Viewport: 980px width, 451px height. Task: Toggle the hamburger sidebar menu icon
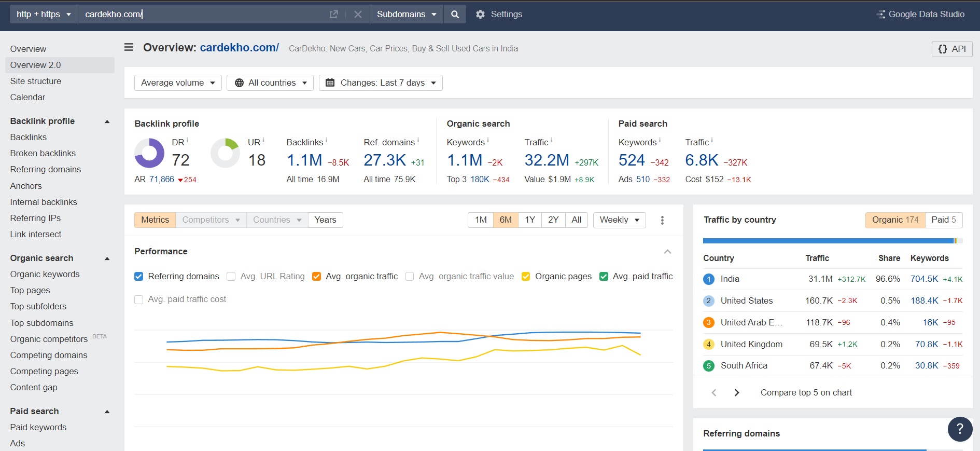129,47
